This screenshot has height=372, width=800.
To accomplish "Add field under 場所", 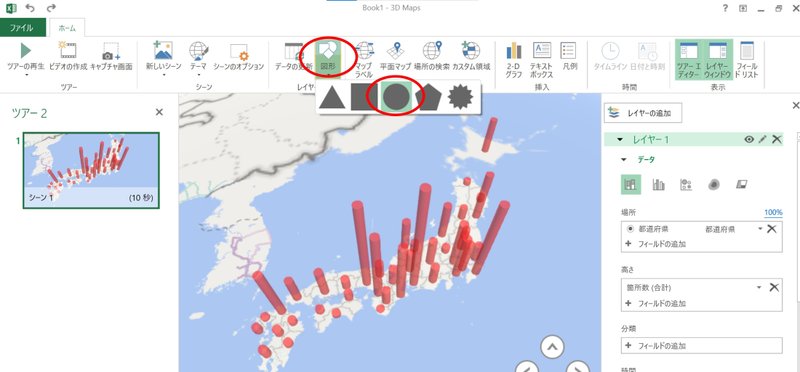I will tap(657, 244).
